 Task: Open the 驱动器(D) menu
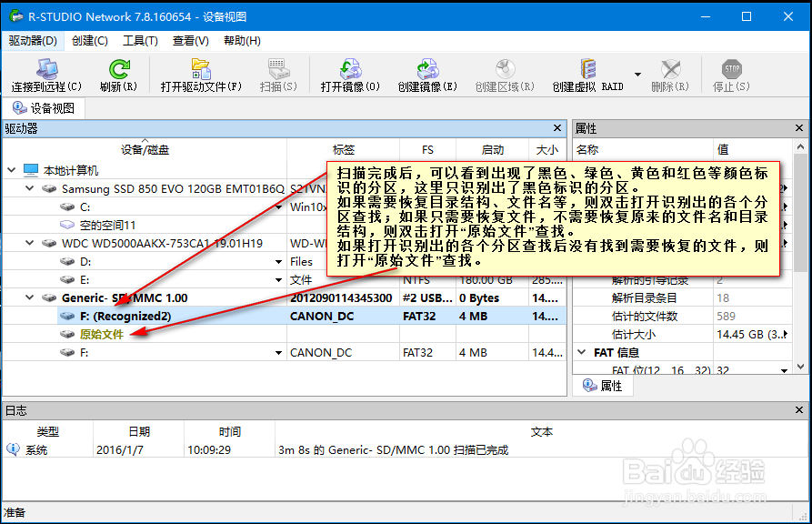[x=33, y=41]
